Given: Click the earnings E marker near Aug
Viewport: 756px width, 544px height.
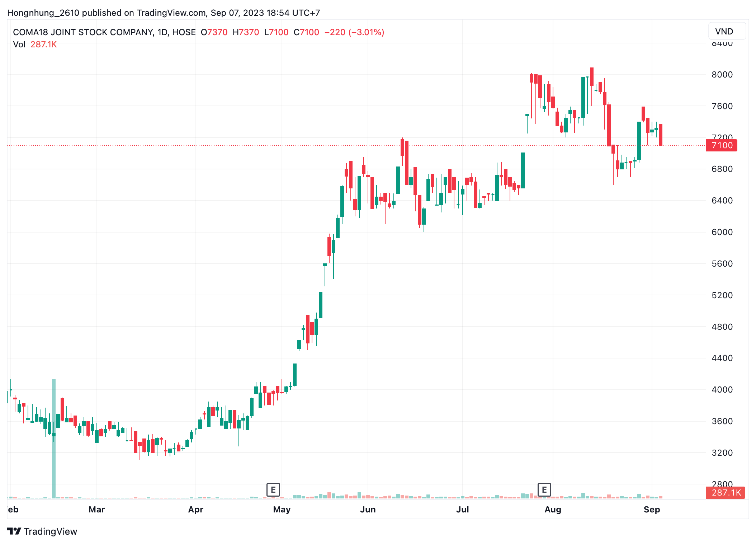Looking at the screenshot, I should [544, 489].
